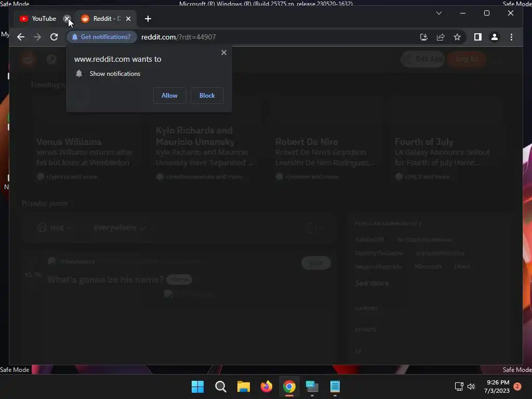
Task: Block reddit.com notifications
Action: click(207, 96)
